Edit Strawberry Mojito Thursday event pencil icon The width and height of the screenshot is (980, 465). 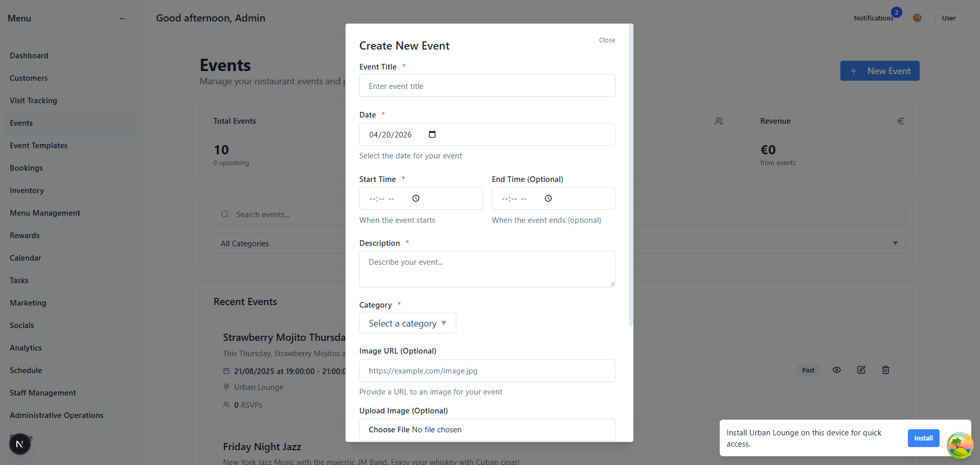[x=861, y=370]
